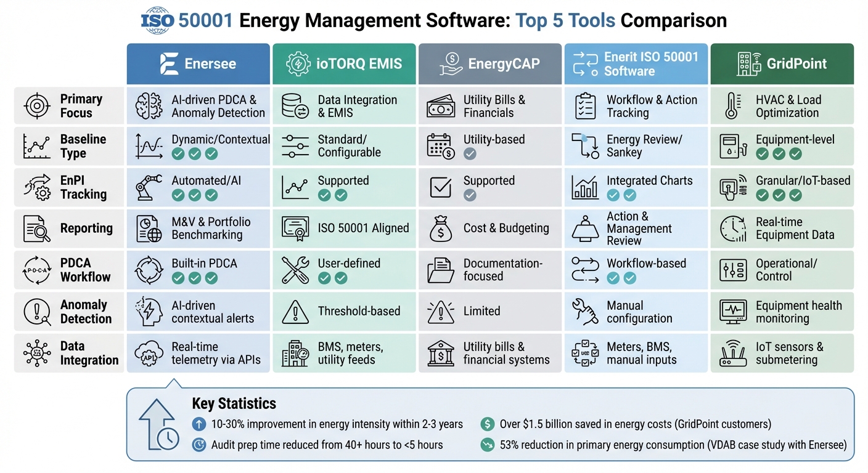The width and height of the screenshot is (868, 473).
Task: Click the Data Integration network icon
Action: click(x=37, y=353)
